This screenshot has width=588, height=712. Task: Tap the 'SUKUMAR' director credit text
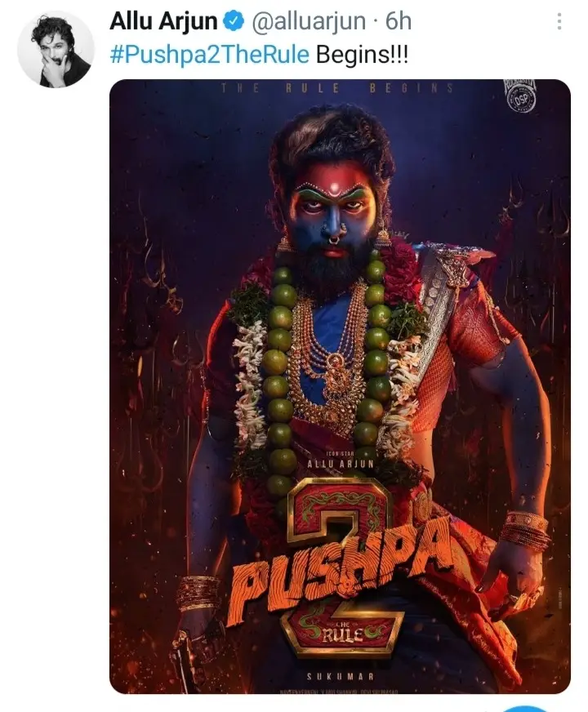point(340,676)
